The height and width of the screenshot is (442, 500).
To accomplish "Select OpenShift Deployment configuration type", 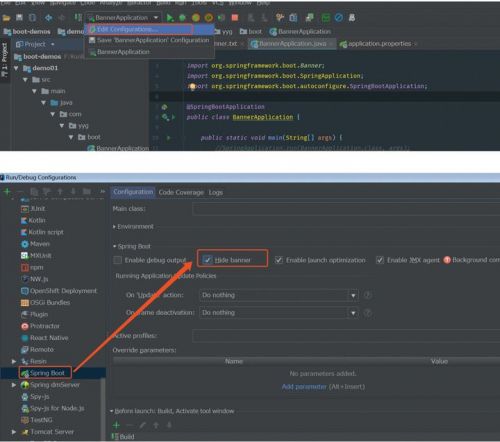I will [59, 291].
